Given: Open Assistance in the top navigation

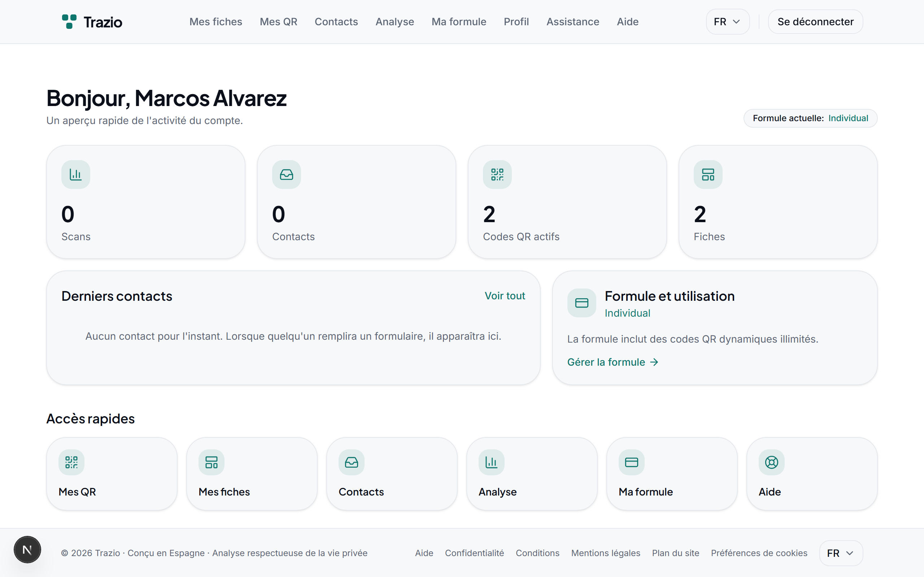Looking at the screenshot, I should (573, 22).
